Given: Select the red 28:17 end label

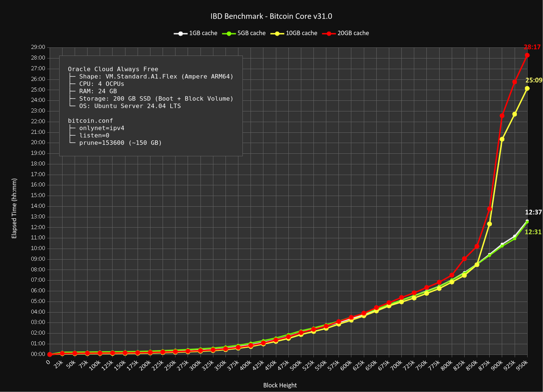Looking at the screenshot, I should (x=533, y=47).
